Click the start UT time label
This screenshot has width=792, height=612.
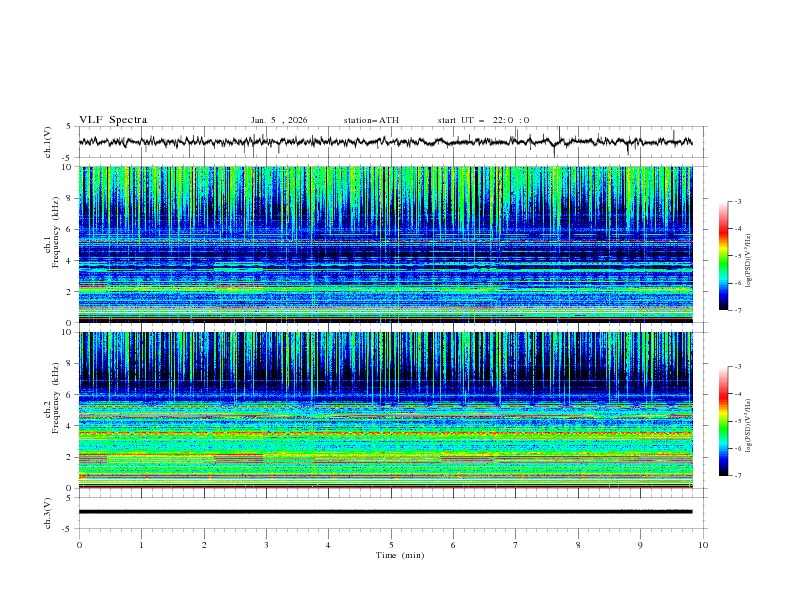click(x=483, y=120)
